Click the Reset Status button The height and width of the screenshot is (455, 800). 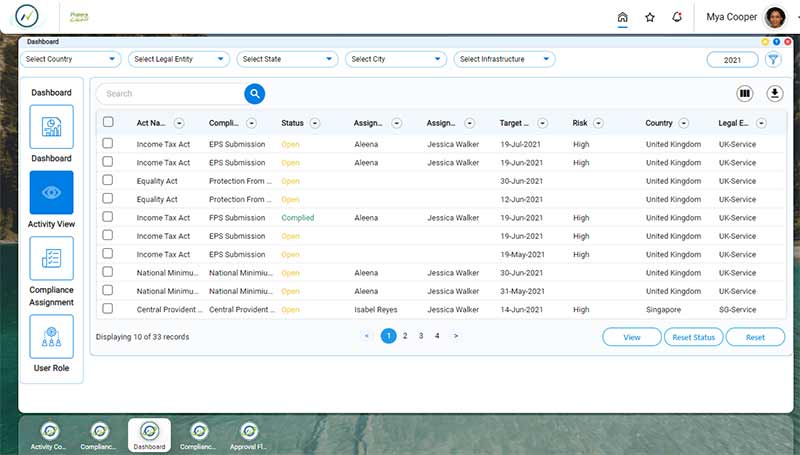(693, 337)
